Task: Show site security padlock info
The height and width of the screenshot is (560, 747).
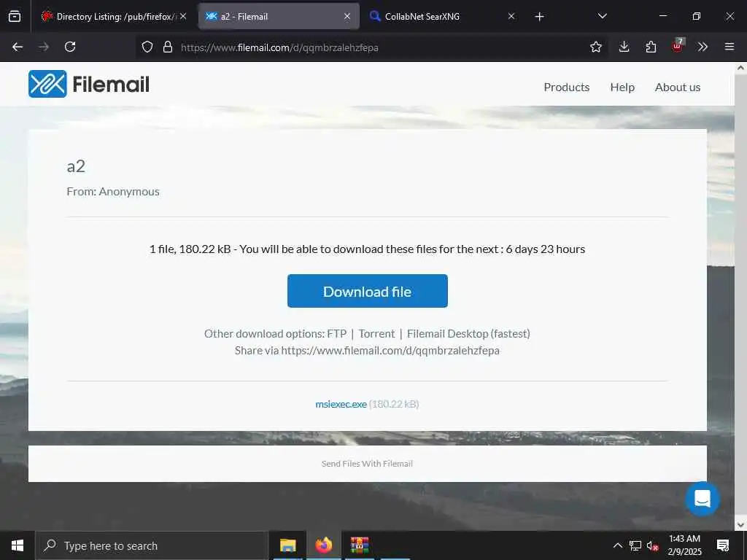Action: click(167, 47)
